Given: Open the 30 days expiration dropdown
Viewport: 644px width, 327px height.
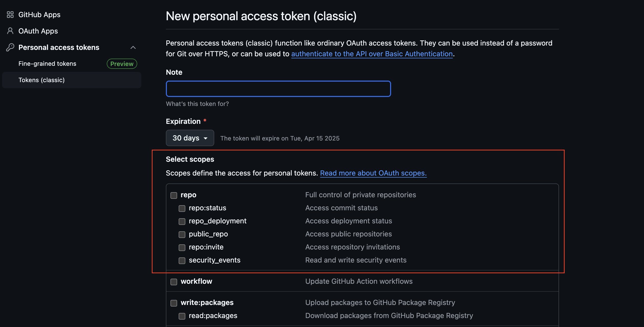Looking at the screenshot, I should coord(190,138).
